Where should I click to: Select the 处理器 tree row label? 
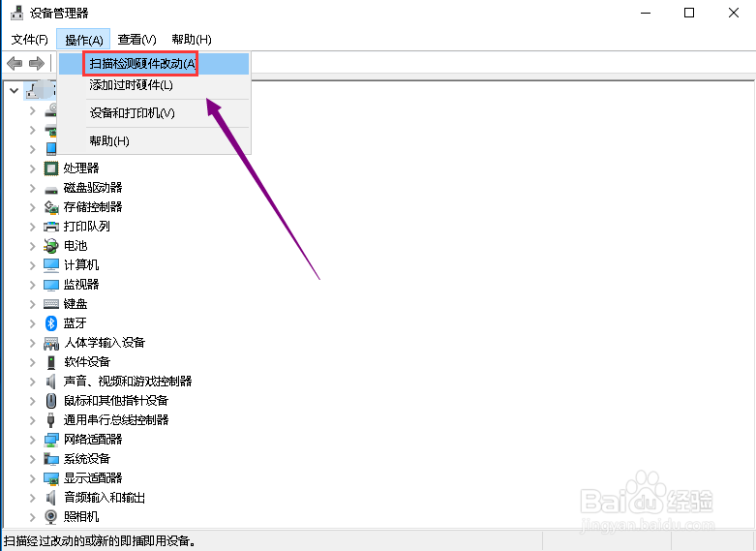81,168
